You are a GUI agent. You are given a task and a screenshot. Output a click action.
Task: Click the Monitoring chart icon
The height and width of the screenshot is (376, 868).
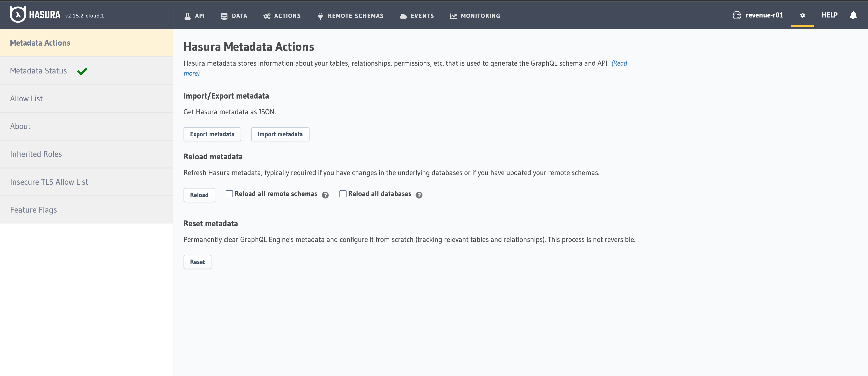(x=453, y=16)
